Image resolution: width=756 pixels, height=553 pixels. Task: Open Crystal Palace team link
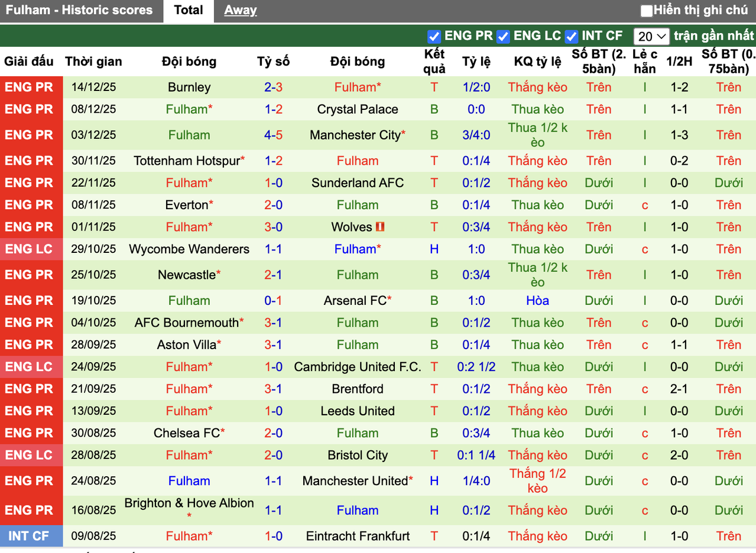click(358, 109)
